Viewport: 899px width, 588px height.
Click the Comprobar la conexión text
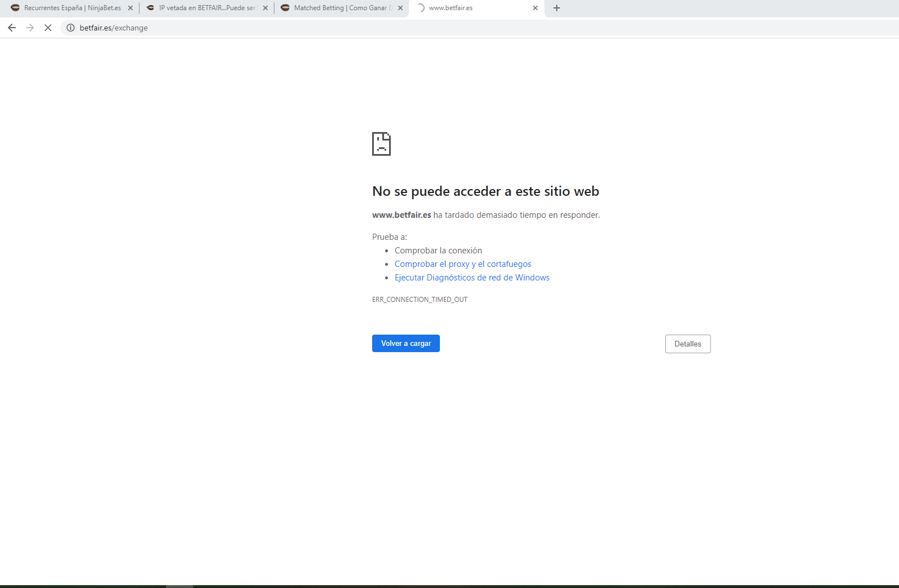click(x=438, y=251)
